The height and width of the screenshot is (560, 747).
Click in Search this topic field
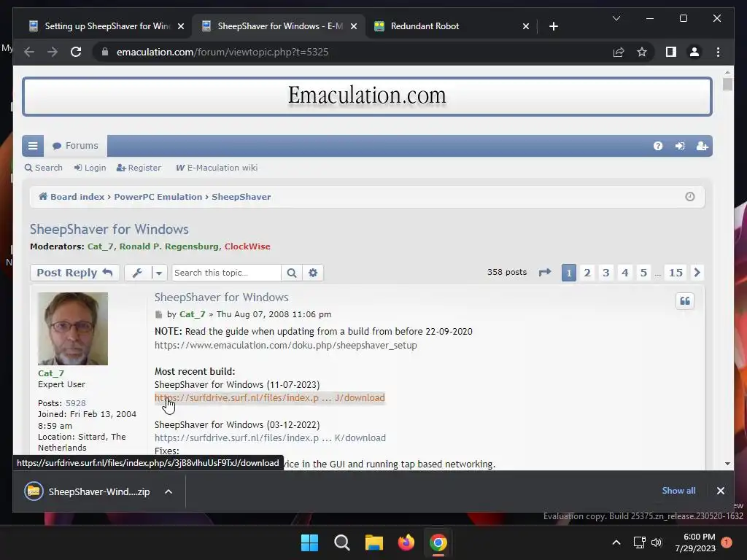point(226,273)
